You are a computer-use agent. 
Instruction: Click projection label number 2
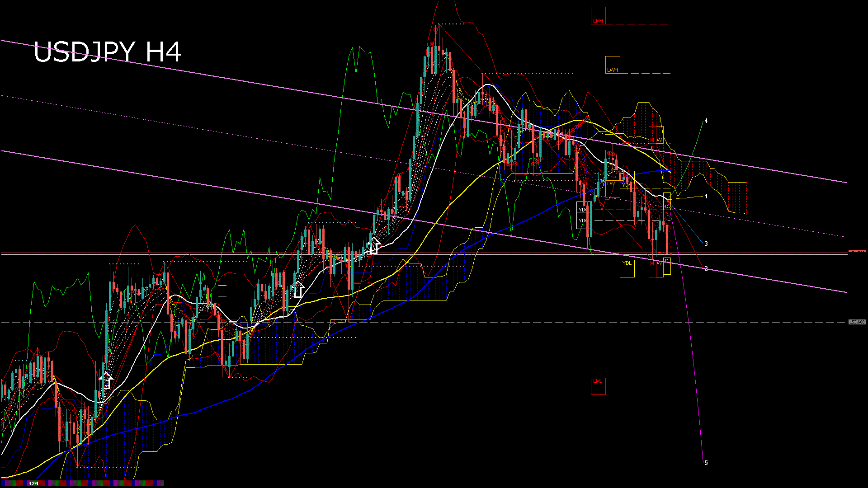tap(706, 268)
